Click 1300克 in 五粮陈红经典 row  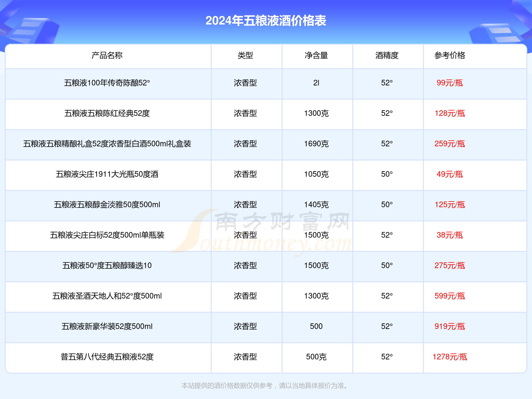click(316, 113)
